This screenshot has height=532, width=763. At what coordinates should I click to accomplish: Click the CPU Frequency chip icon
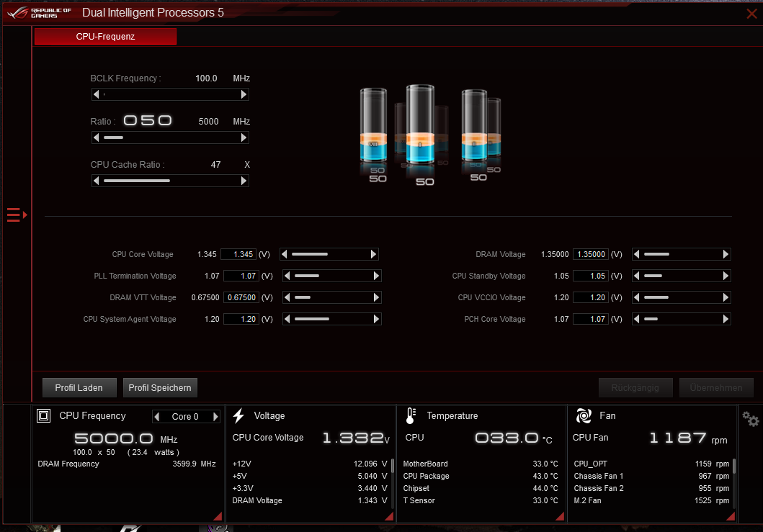click(44, 416)
